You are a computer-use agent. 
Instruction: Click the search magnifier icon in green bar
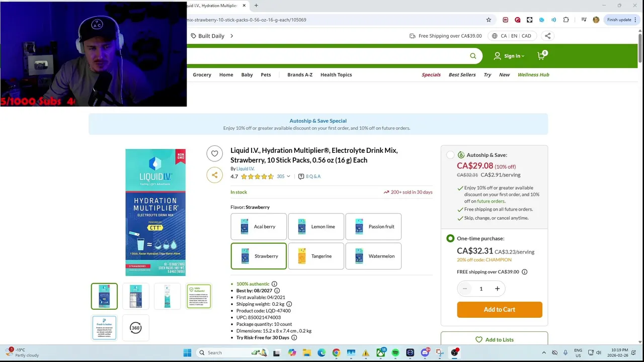click(473, 56)
